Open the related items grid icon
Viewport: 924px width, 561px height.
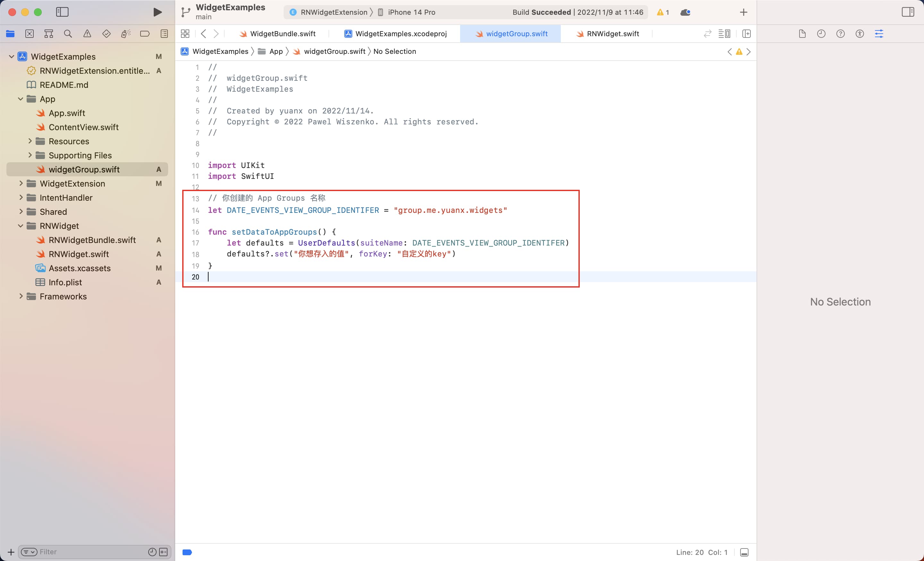pos(185,34)
